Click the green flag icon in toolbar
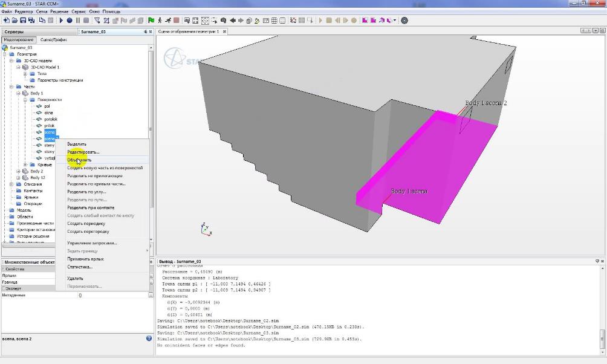The width and height of the screenshot is (607, 364). click(x=151, y=20)
